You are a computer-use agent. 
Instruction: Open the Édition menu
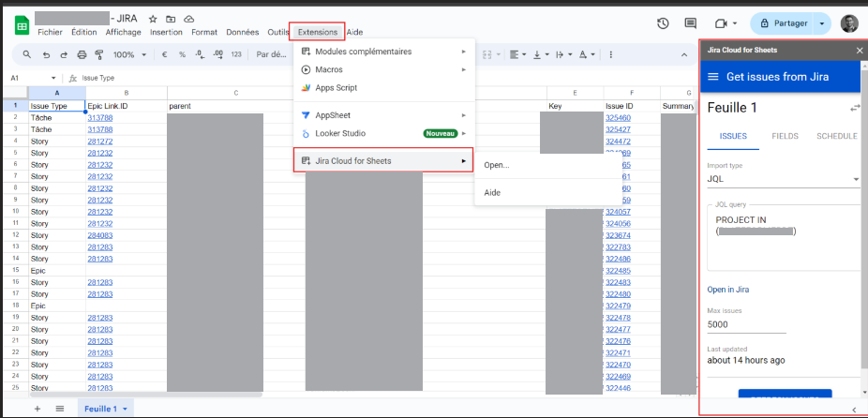click(x=84, y=32)
